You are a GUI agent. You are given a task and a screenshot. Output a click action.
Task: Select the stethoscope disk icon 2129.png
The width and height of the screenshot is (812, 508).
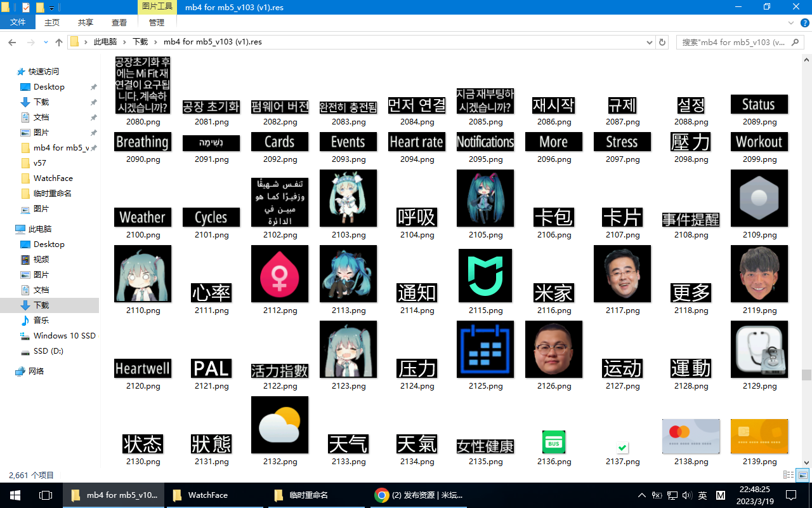759,349
